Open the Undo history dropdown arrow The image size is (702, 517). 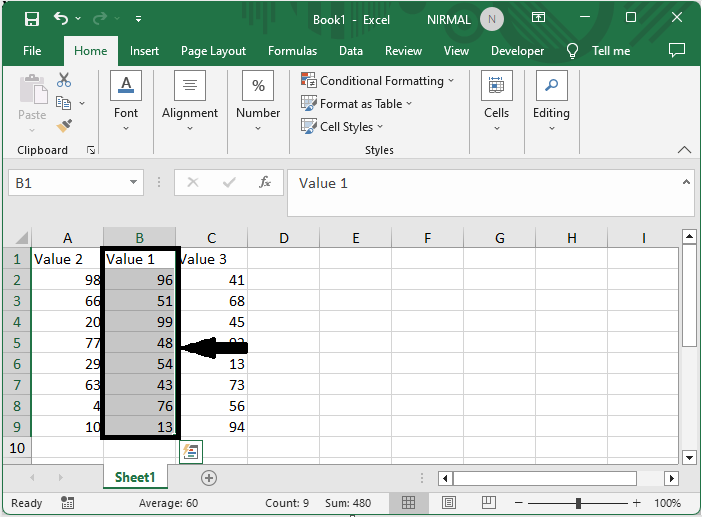pyautogui.click(x=78, y=18)
